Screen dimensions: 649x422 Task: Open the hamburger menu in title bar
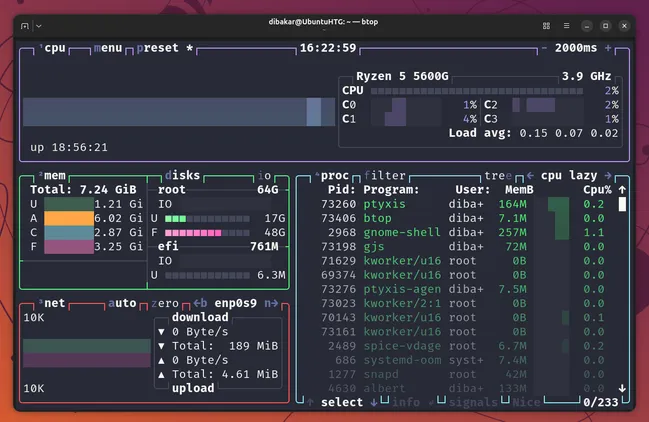567,26
